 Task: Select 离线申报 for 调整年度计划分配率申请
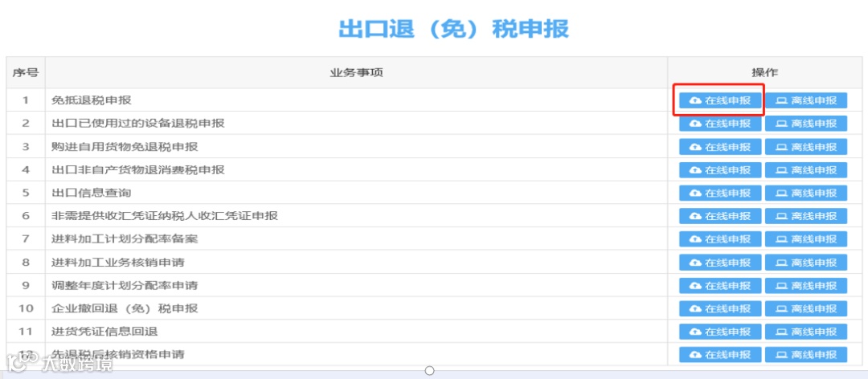pyautogui.click(x=806, y=286)
